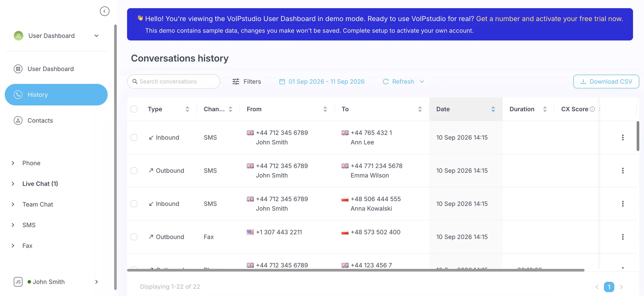Expand the SMS section
The width and height of the screenshot is (644, 296).
click(13, 225)
